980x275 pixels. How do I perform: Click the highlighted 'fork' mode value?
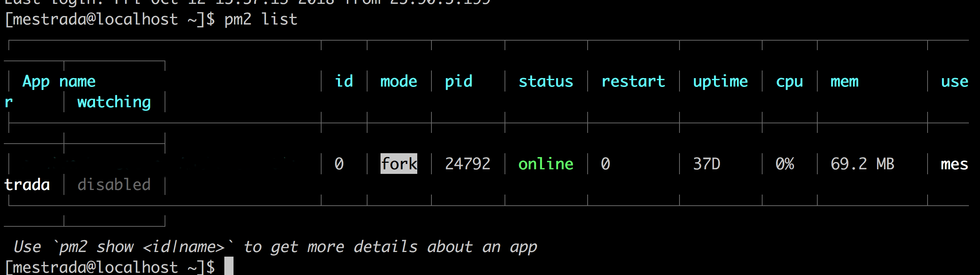399,164
